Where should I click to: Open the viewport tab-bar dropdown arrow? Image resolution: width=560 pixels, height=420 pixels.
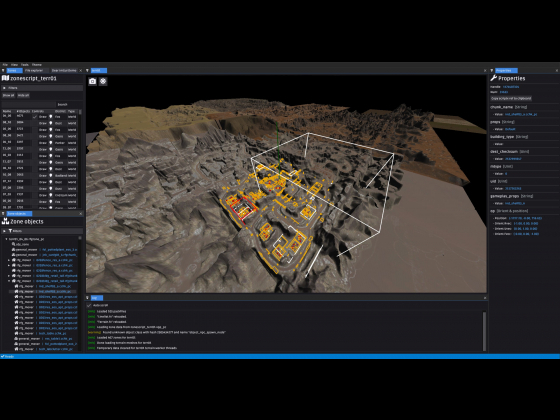tap(88, 70)
